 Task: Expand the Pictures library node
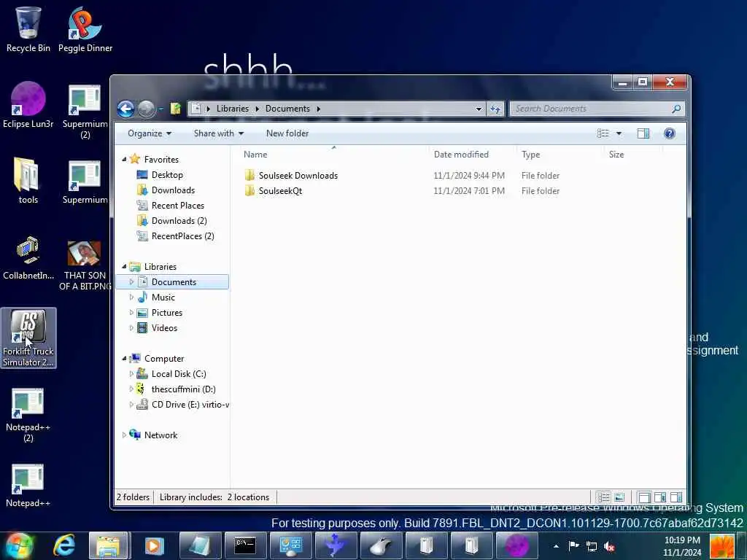coord(131,312)
